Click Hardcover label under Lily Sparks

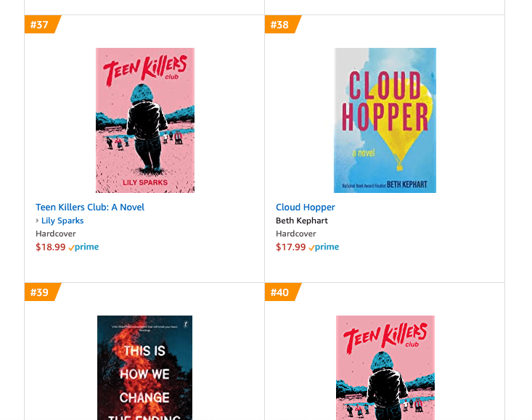[x=56, y=234]
